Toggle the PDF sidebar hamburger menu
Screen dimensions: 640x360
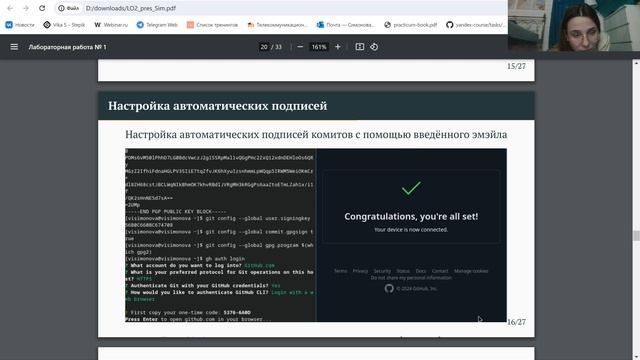coord(14,47)
